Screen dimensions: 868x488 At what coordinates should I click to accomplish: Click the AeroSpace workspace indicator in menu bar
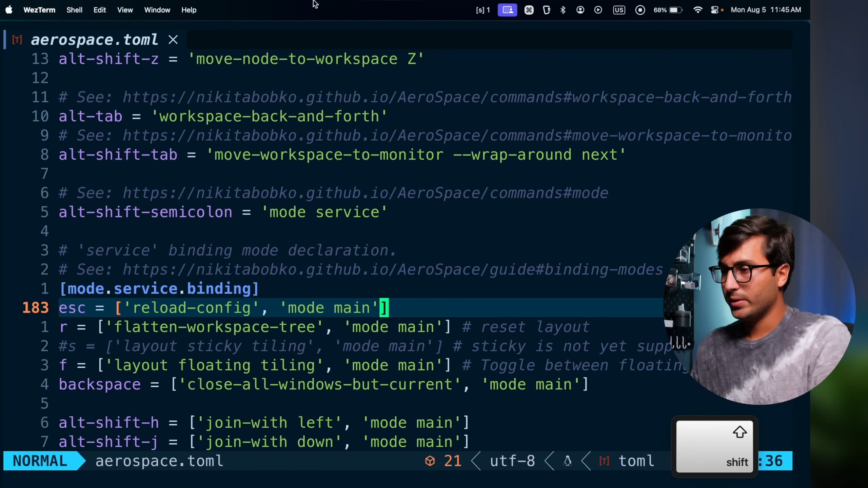[x=483, y=10]
